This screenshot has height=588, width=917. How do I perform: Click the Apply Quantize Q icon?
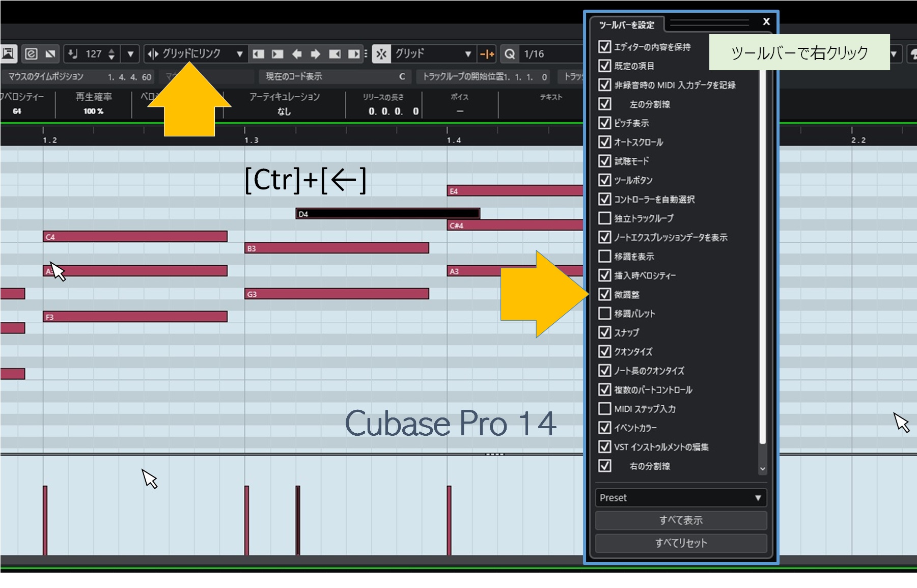[x=509, y=54]
